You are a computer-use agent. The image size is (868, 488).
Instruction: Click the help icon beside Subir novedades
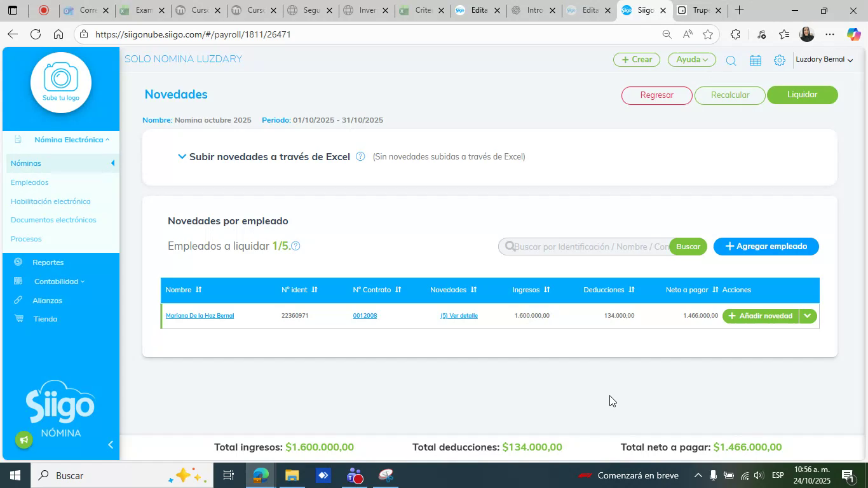click(360, 156)
